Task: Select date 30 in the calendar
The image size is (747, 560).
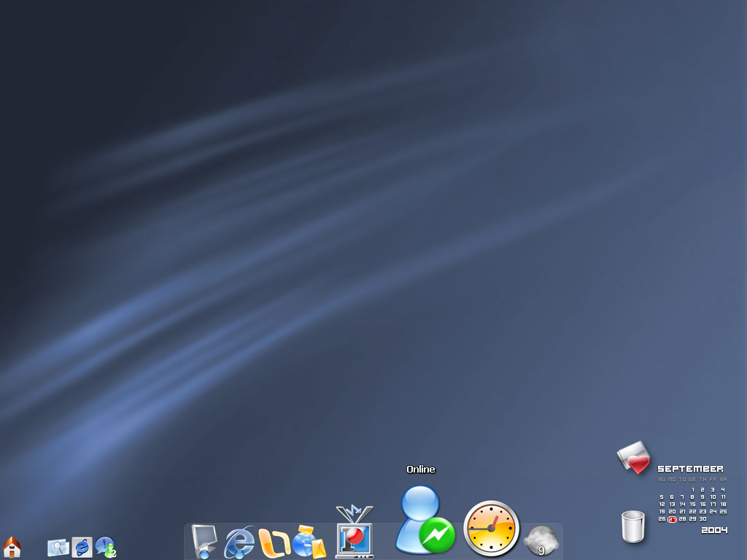Action: coord(703,519)
